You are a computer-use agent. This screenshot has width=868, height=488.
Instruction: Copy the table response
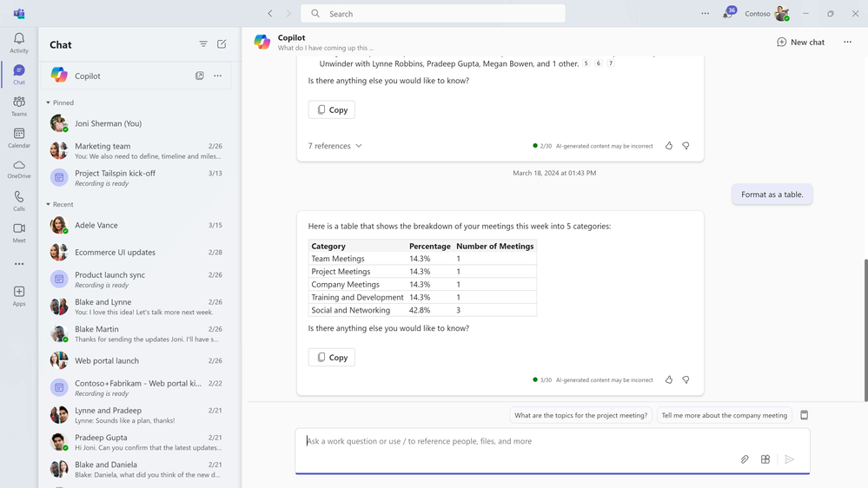pos(332,357)
